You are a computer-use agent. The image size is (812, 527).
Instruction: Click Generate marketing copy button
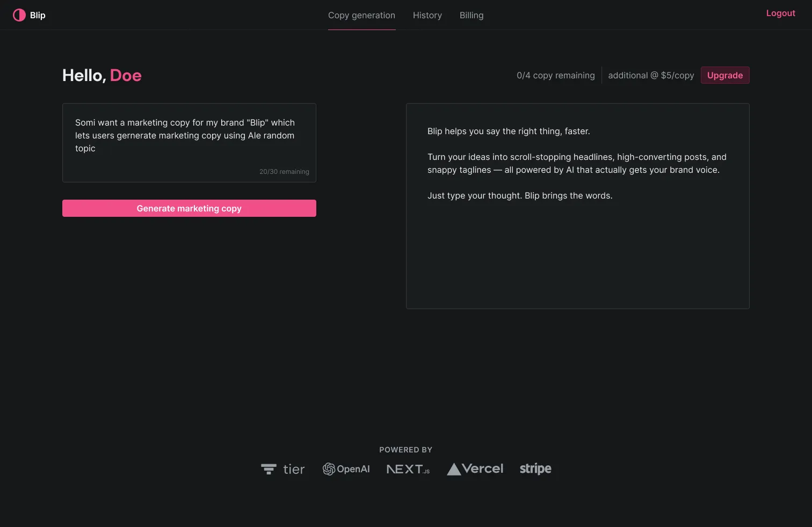point(189,208)
